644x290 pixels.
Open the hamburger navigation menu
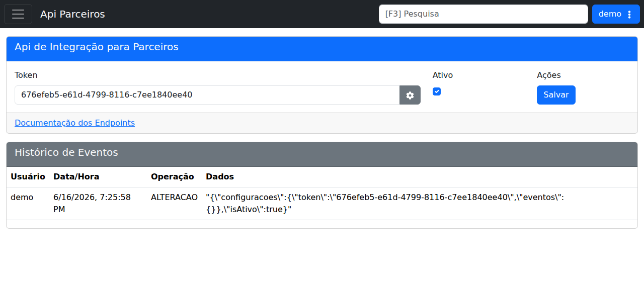(18, 14)
